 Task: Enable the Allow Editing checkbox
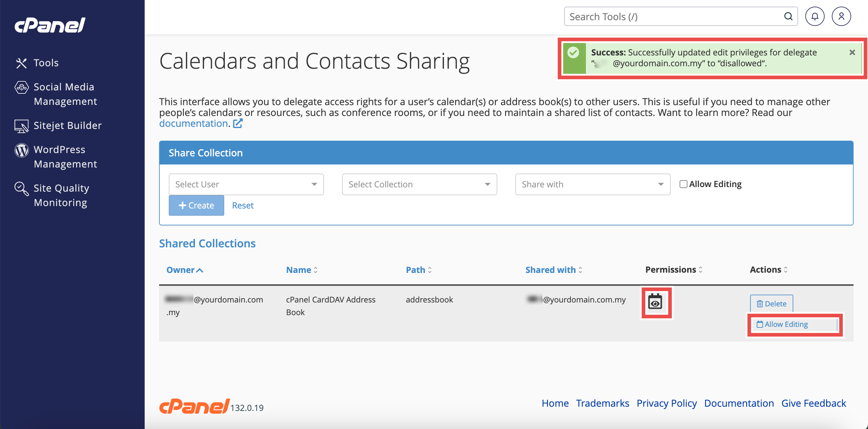(x=683, y=184)
